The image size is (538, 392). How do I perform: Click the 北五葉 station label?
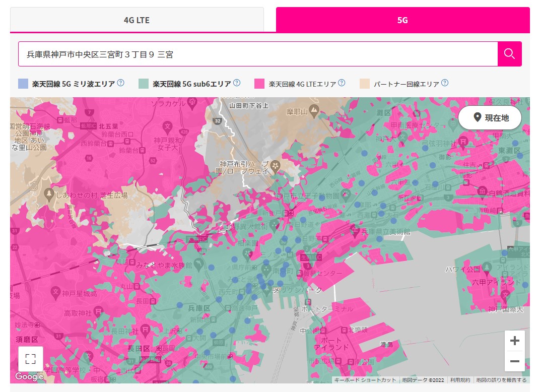pyautogui.click(x=108, y=126)
